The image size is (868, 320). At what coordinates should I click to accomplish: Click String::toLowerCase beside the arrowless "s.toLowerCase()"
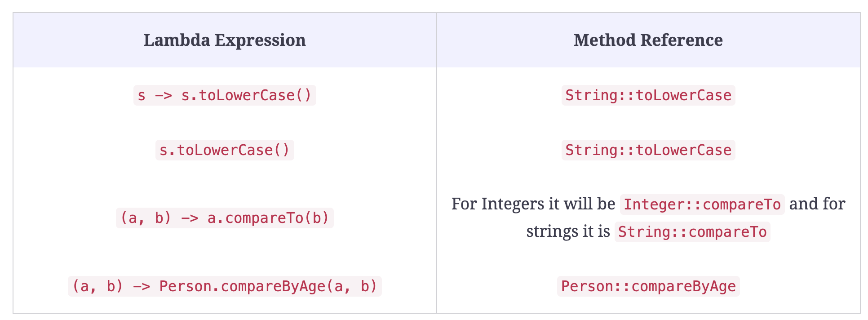tap(648, 150)
